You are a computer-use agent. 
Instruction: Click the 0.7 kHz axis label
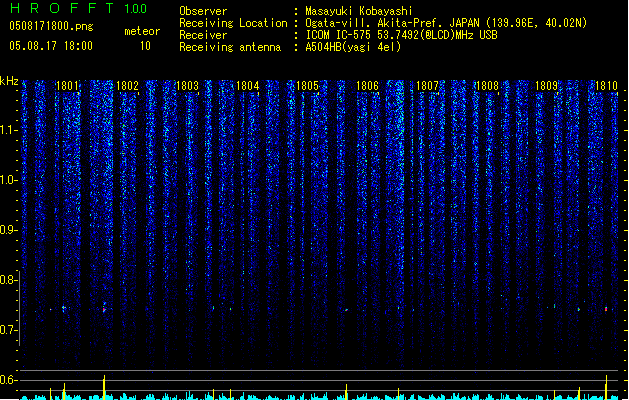click(x=9, y=330)
